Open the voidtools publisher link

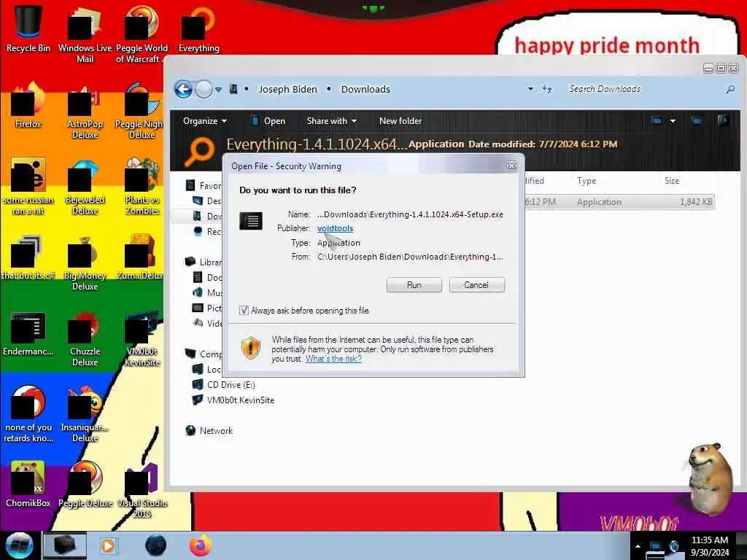click(x=335, y=228)
